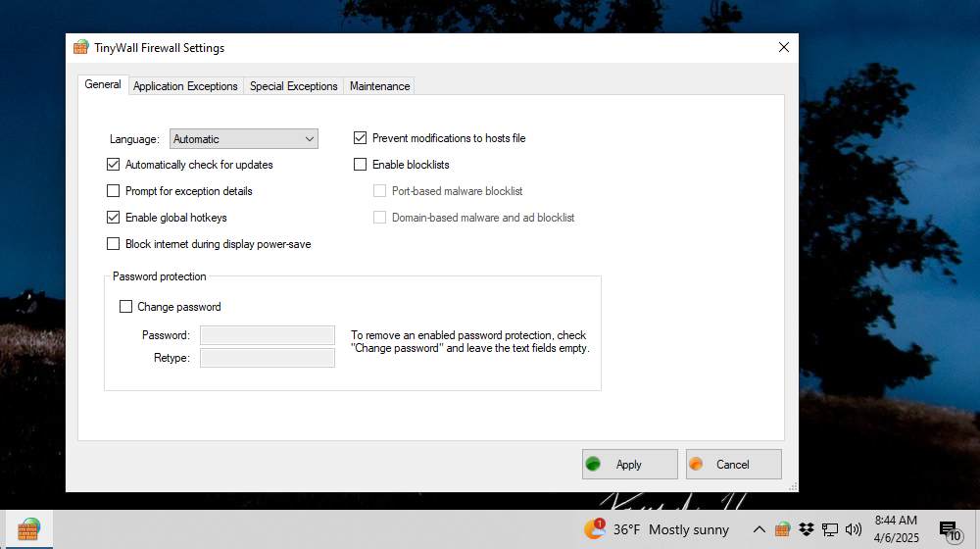Click the window resize grip in the bottom-right corner
Screen dimensions: 980x549
point(793,486)
